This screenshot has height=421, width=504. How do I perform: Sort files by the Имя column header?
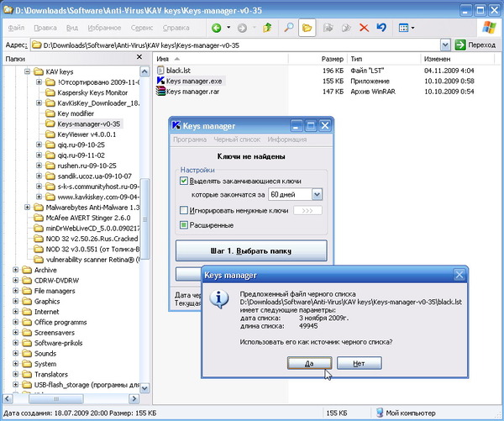tap(220, 59)
